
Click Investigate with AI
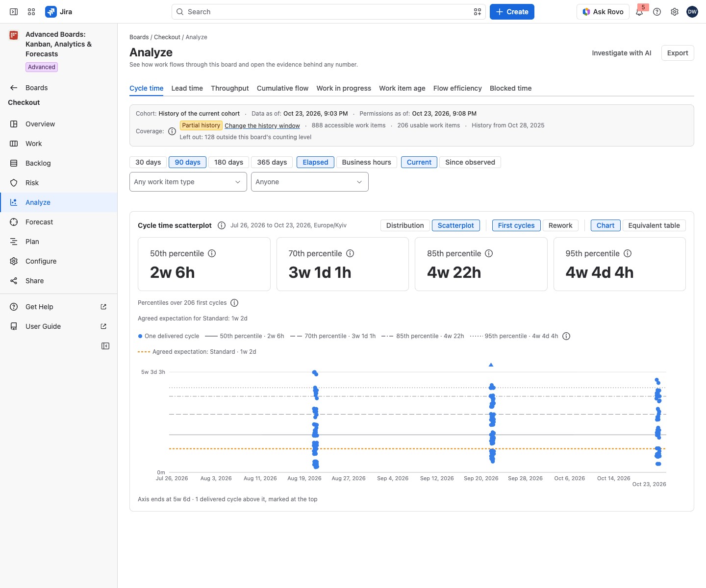(622, 53)
